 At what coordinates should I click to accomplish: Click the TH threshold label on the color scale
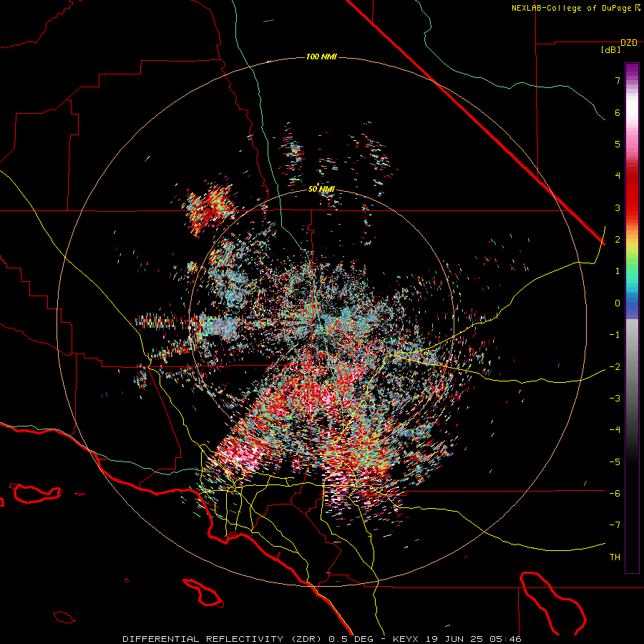point(615,557)
